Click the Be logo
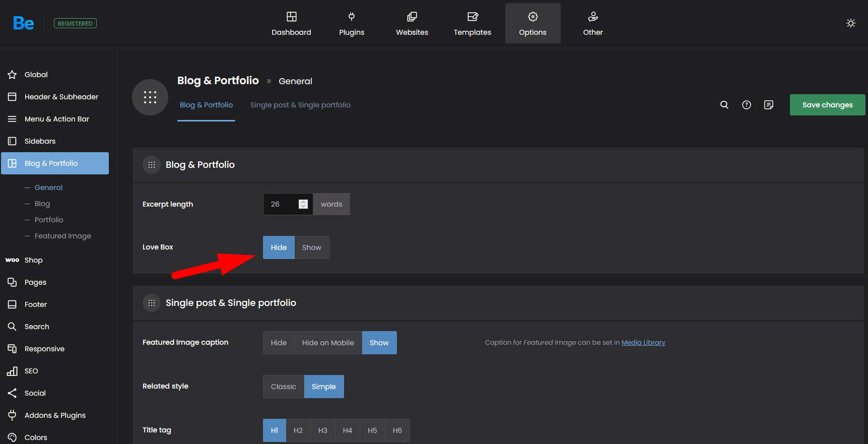The width and height of the screenshot is (868, 444). click(24, 23)
